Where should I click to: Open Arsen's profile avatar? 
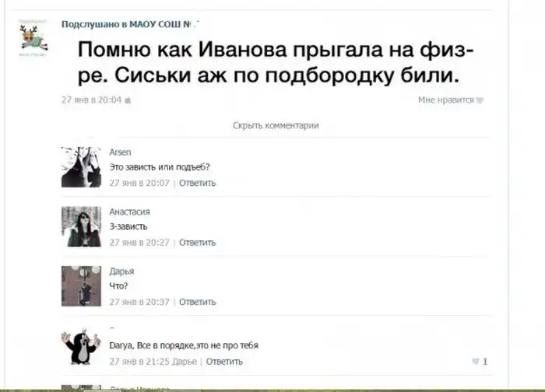[81, 167]
